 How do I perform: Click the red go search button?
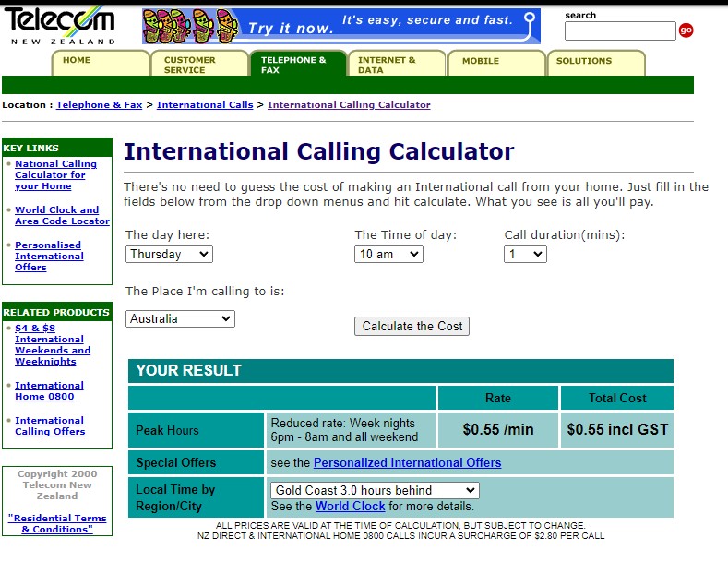tap(686, 30)
